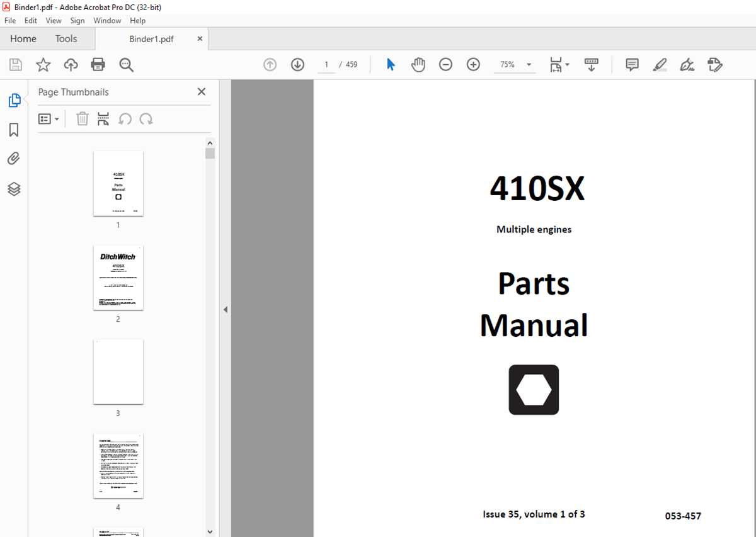Screen dimensions: 756x537
Task: Upload file to cloud icon
Action: tap(71, 65)
